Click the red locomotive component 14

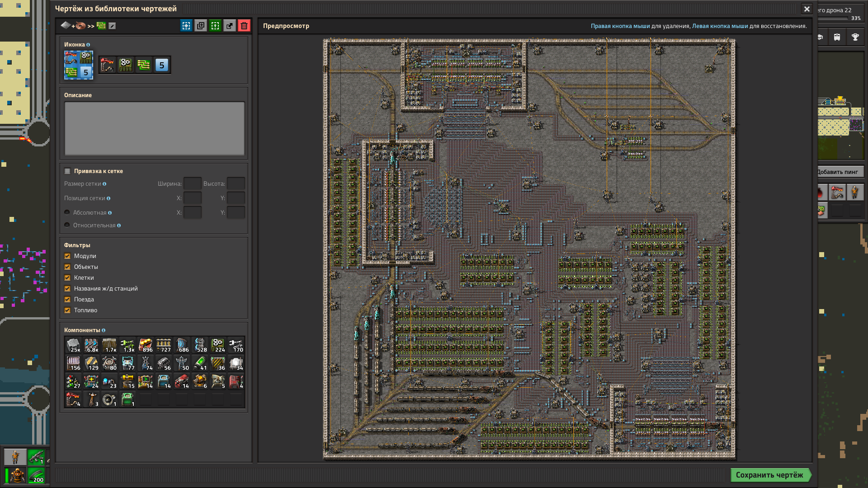pos(182,381)
